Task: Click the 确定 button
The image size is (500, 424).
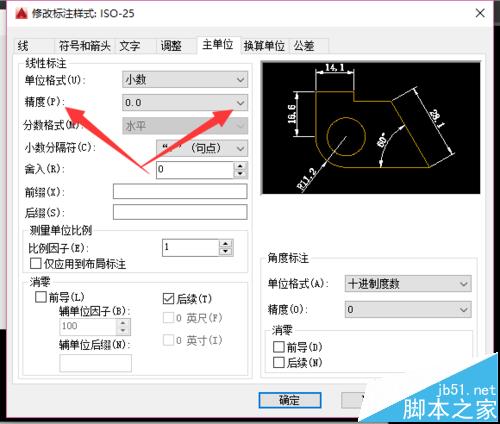Action: 290,400
